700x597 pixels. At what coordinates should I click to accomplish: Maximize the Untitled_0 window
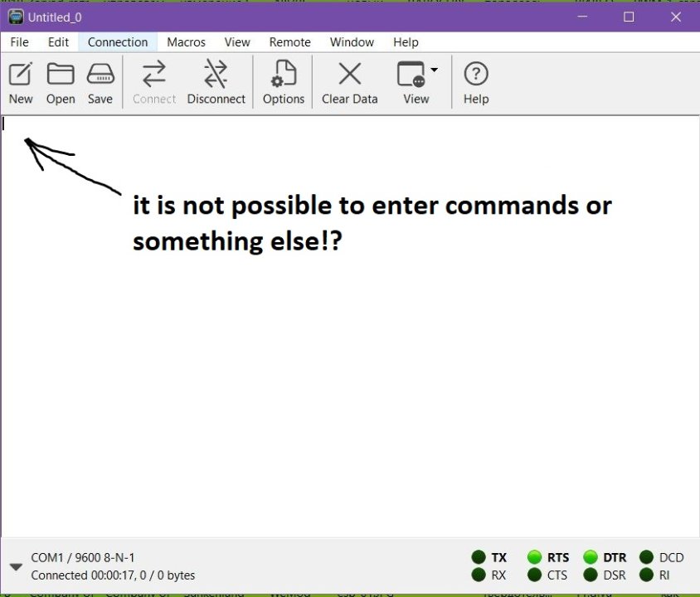click(x=629, y=17)
